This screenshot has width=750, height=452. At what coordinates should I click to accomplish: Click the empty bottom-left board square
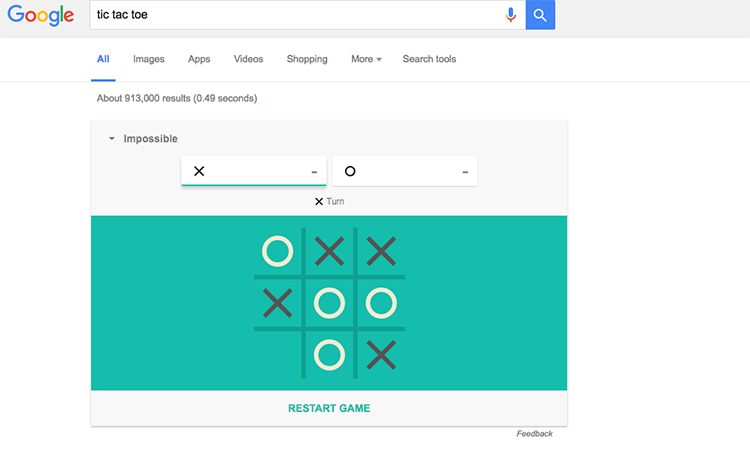pos(277,354)
